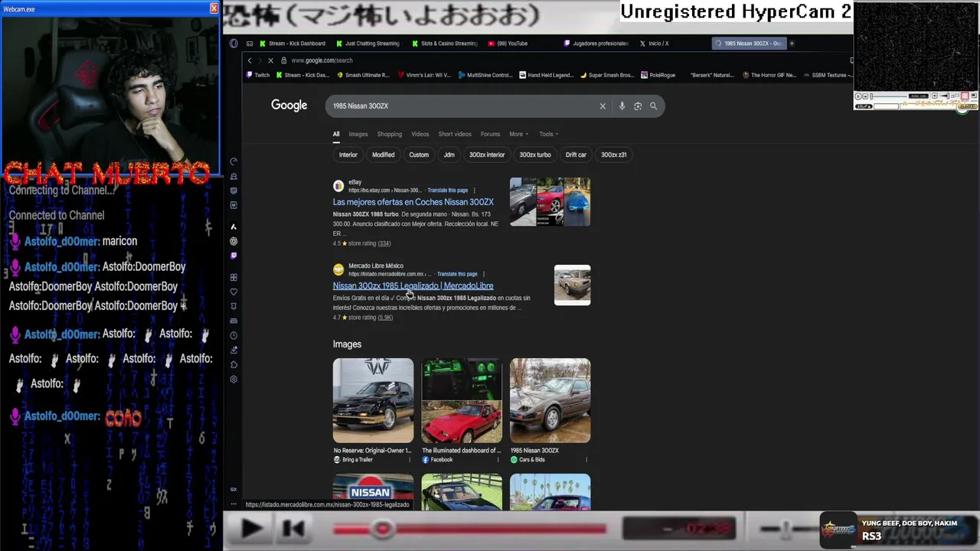Image resolution: width=980 pixels, height=551 pixels.
Task: Click the Google logo
Action: pos(289,106)
